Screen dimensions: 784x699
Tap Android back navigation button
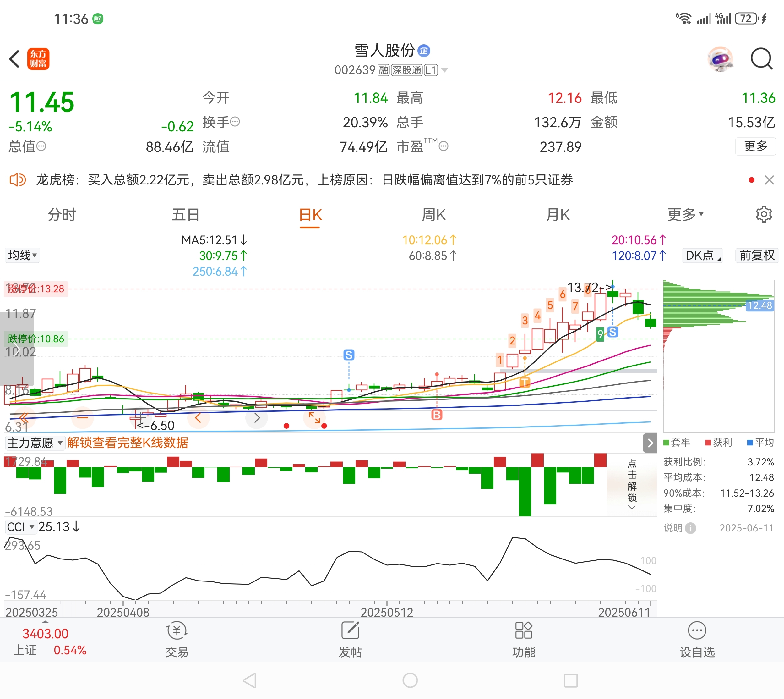click(x=250, y=680)
